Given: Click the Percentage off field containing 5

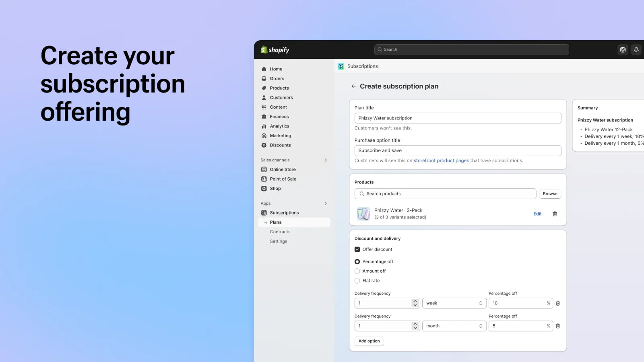Looking at the screenshot, I should [x=520, y=326].
